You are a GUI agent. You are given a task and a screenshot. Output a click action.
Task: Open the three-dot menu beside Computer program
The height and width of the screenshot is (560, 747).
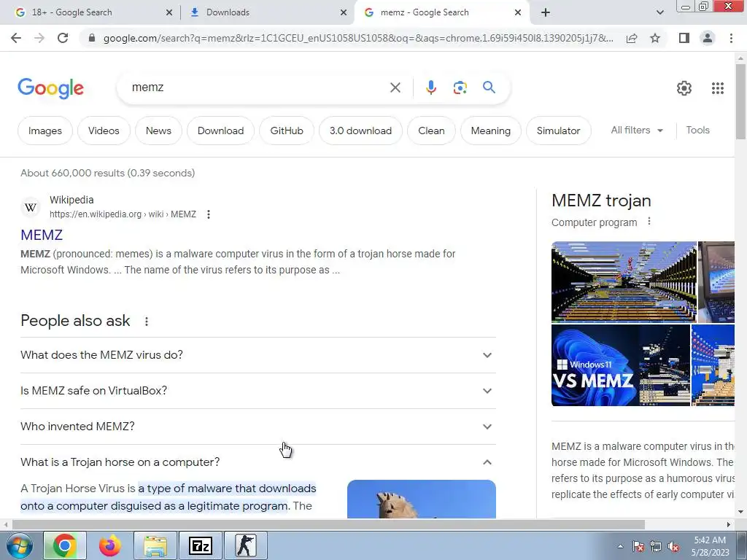pos(649,222)
